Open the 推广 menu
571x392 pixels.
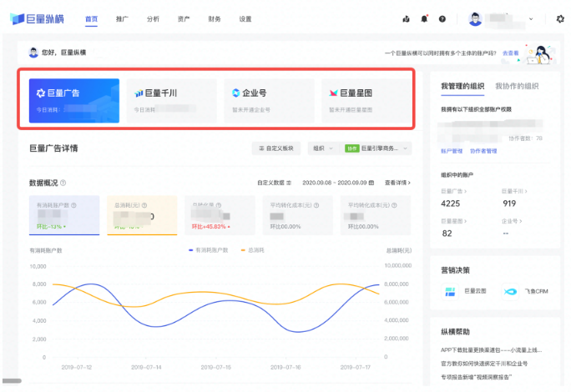pyautogui.click(x=122, y=19)
